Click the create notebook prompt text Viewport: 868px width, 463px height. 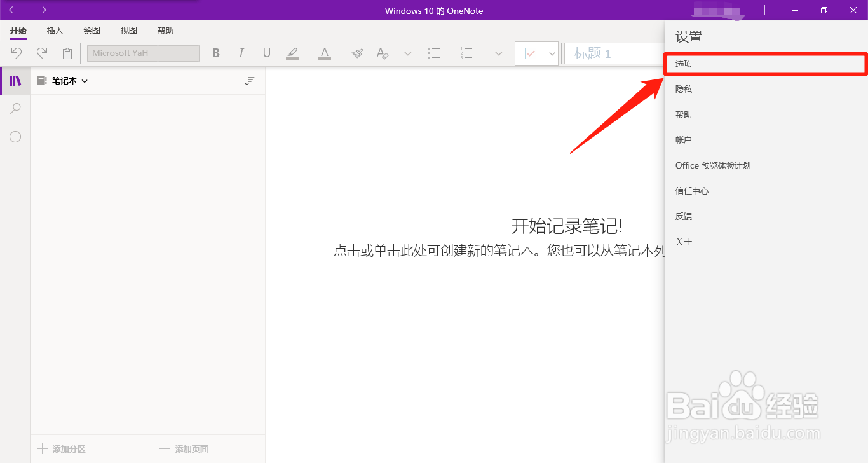499,251
